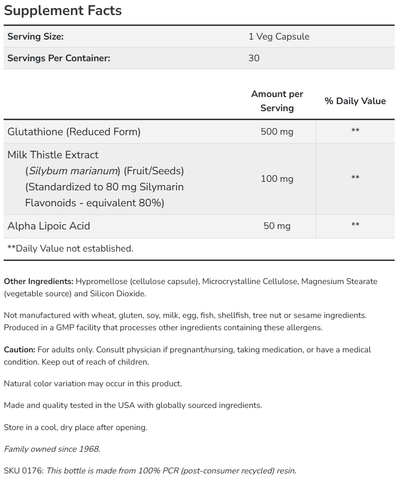The width and height of the screenshot is (402, 480).
Task: Click the 500 mg glutathione amount
Action: pos(277,132)
